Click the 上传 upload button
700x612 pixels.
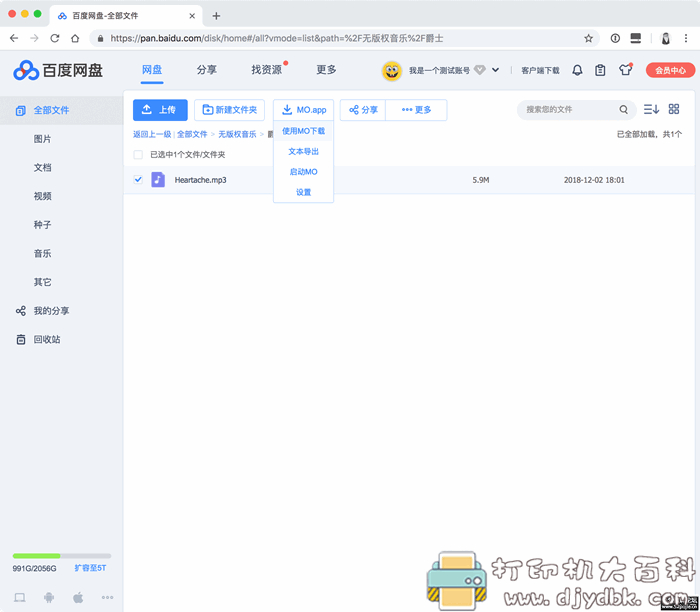coord(160,110)
